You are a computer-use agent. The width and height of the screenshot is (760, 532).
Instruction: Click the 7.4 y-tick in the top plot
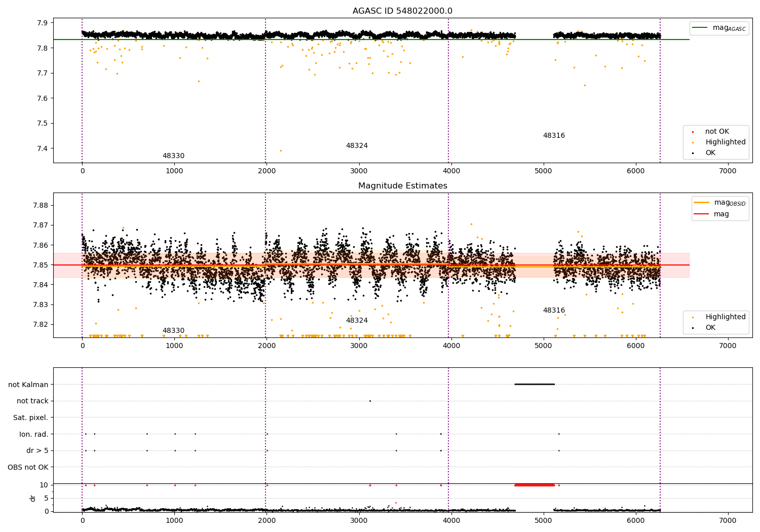tap(43, 148)
